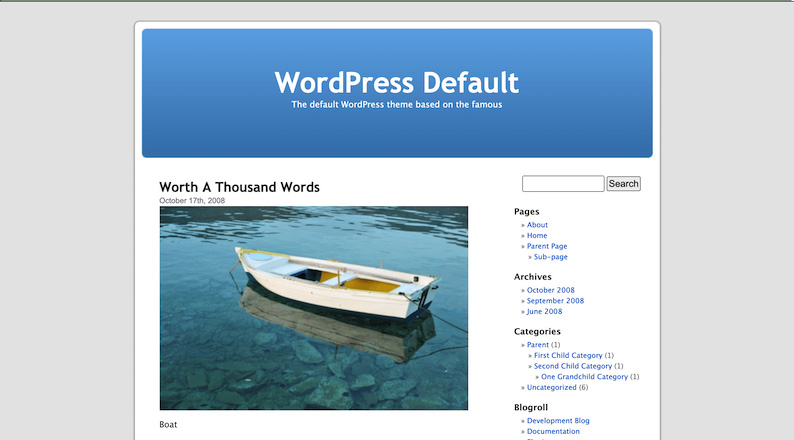Click the Pages sidebar heading
The image size is (794, 440).
click(x=527, y=212)
